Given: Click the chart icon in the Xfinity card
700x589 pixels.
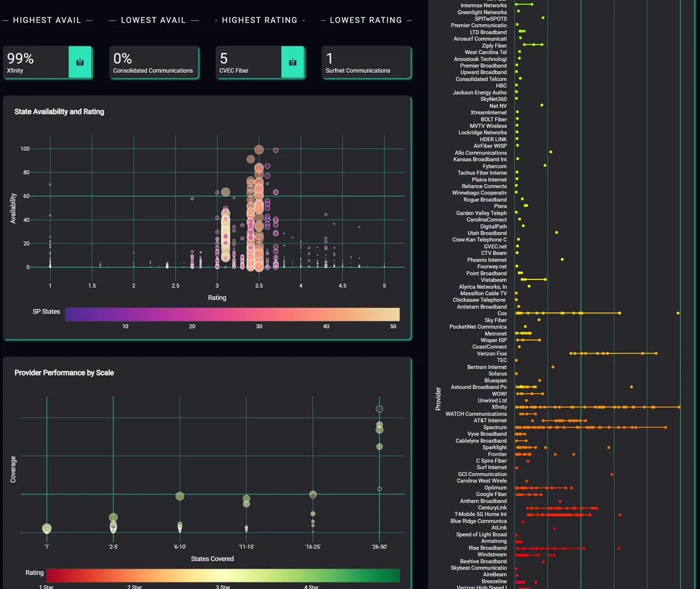Looking at the screenshot, I should coord(80,62).
